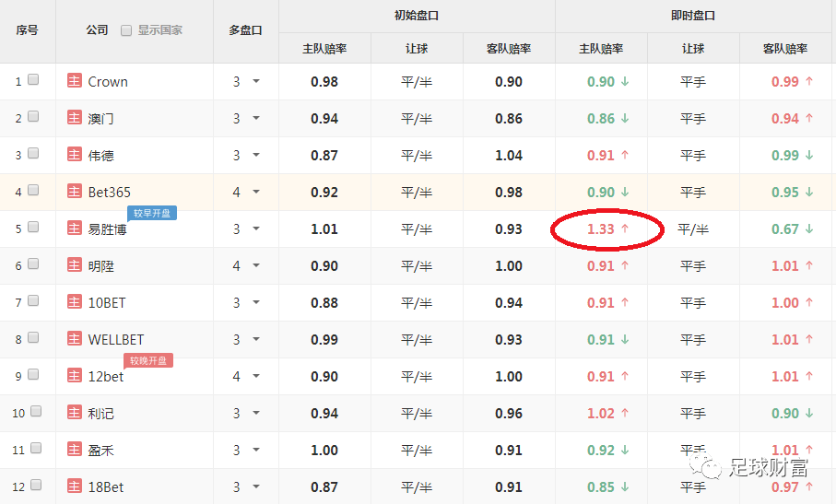
Task: Click the red 主 icon beside 18Bet
Action: click(74, 486)
